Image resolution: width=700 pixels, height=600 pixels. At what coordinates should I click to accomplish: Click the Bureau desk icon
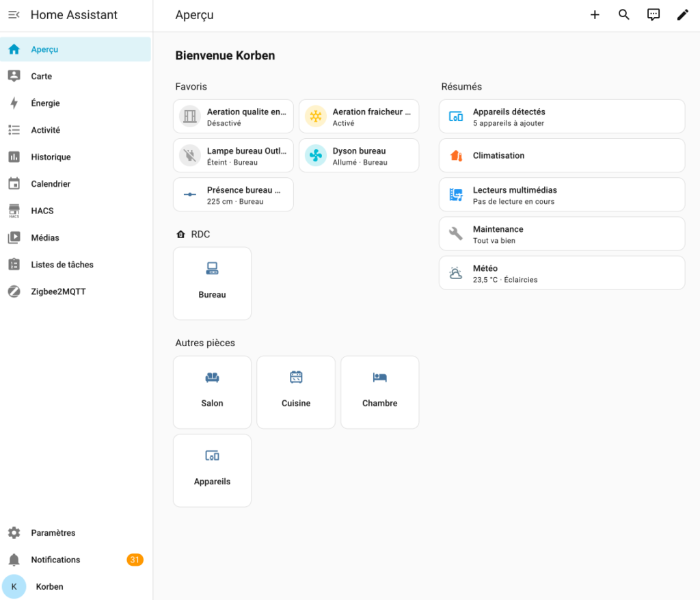coord(212,268)
